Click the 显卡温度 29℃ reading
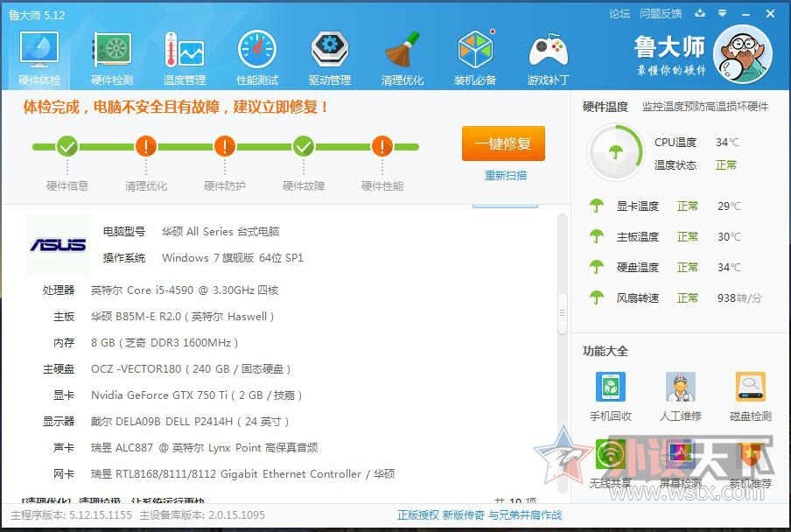 tap(730, 206)
